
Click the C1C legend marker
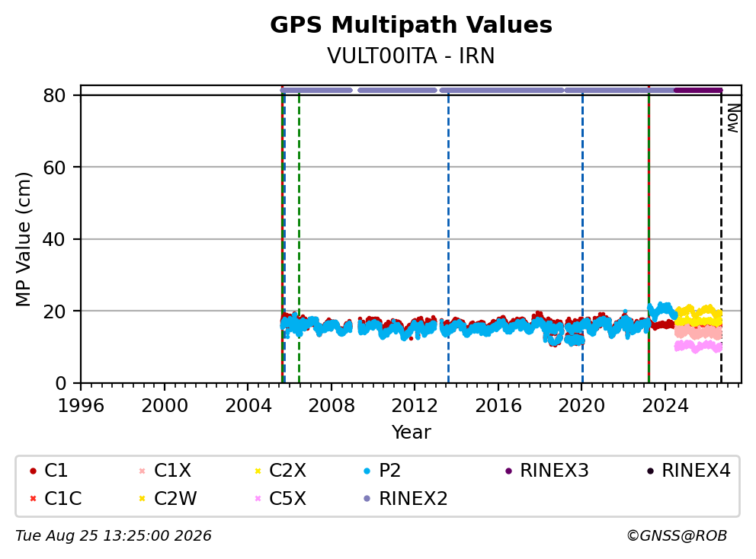(33, 498)
